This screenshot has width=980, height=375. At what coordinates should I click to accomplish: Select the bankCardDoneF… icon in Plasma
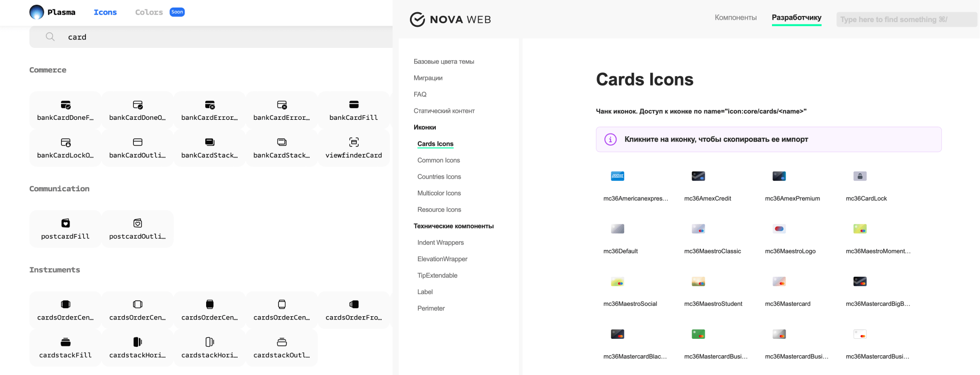(65, 110)
